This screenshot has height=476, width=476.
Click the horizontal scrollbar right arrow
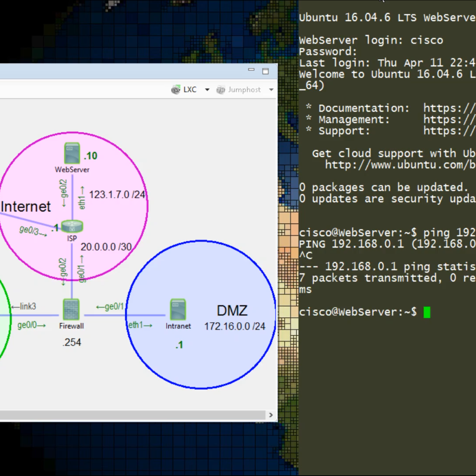tap(271, 415)
